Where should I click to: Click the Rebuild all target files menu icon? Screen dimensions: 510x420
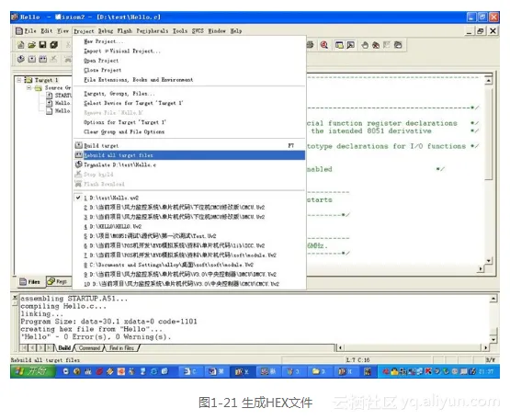coord(79,155)
